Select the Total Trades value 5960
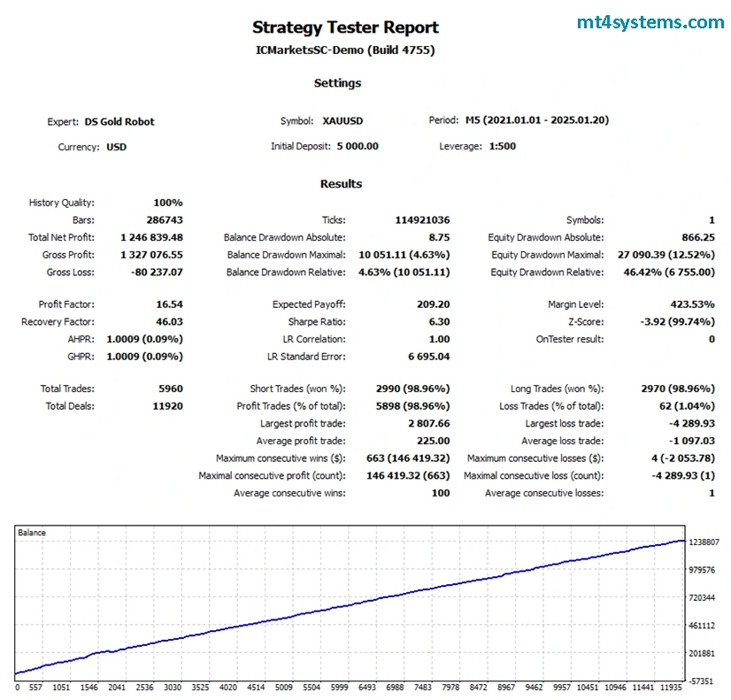 (167, 388)
